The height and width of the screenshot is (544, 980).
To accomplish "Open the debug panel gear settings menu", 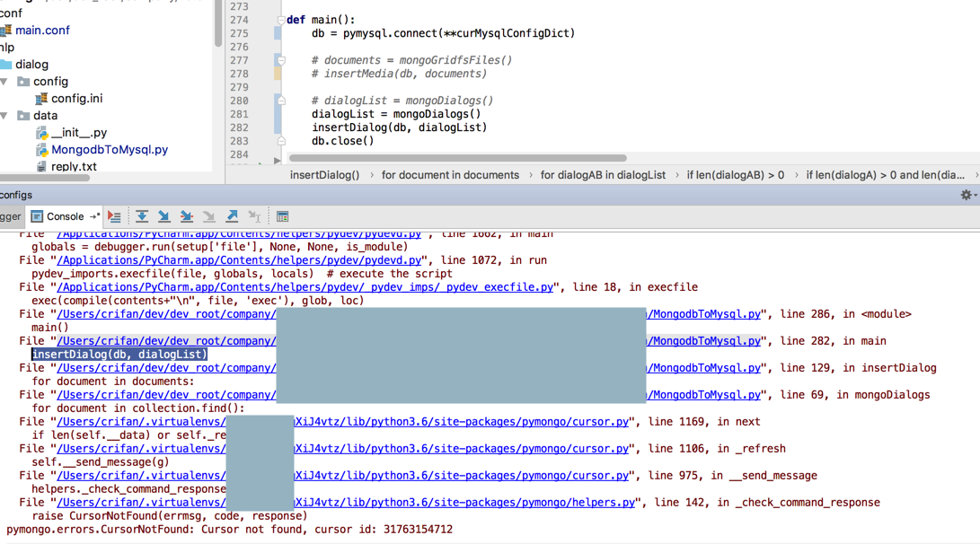I will tap(967, 195).
